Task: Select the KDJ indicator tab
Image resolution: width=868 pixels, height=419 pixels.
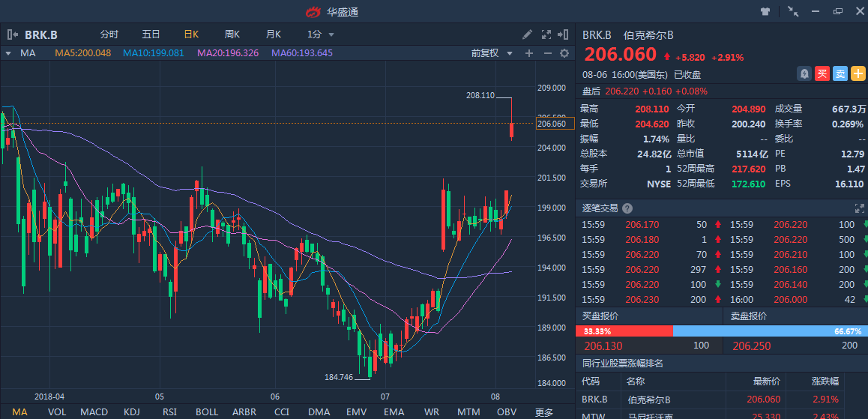Action: (x=132, y=412)
